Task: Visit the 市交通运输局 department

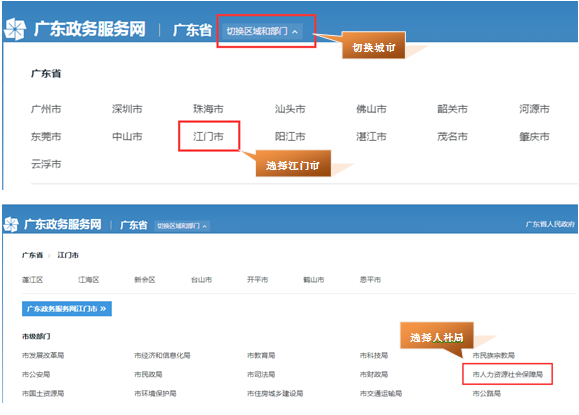Action: pos(381,394)
